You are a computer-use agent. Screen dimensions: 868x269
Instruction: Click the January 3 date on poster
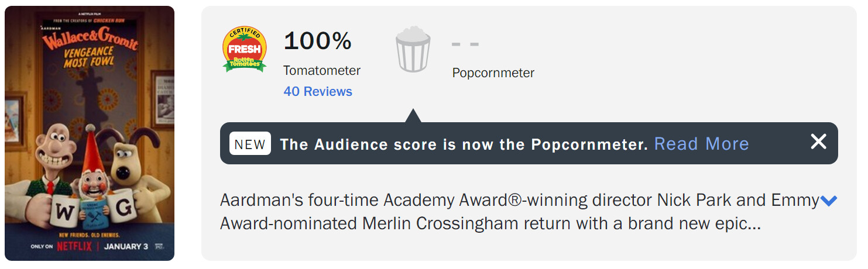(126, 246)
